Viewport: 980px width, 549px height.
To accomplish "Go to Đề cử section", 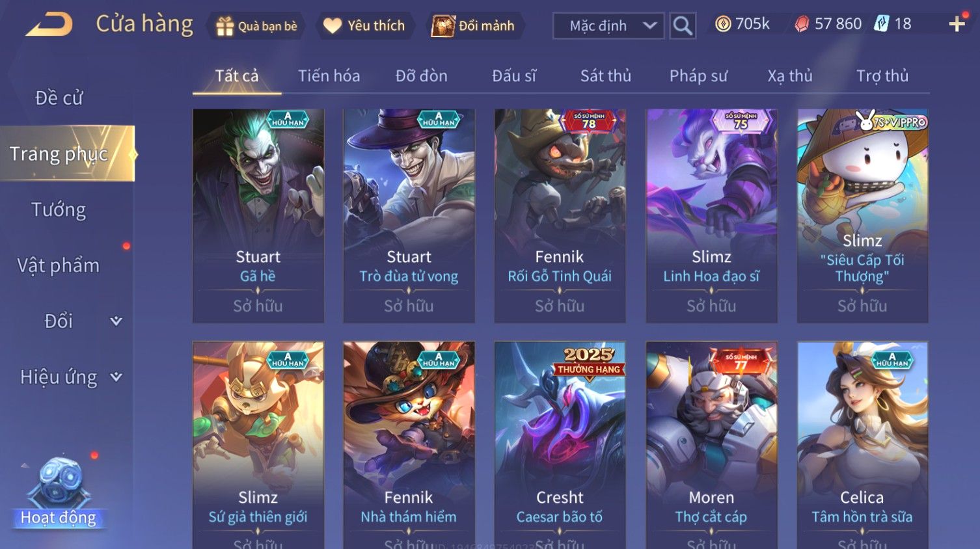I will coord(59,98).
